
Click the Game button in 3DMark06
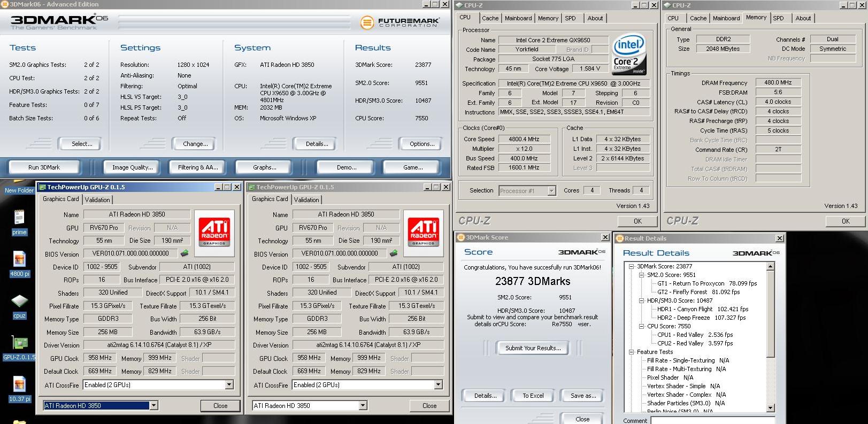click(413, 167)
